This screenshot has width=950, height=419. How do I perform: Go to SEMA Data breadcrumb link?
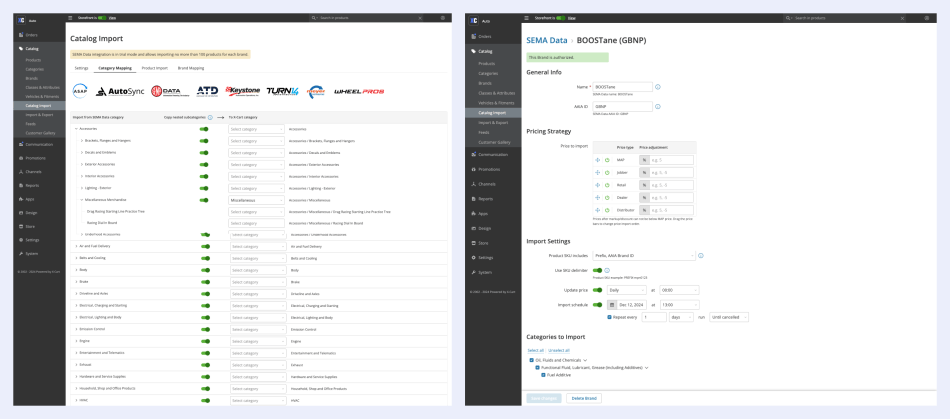[546, 41]
